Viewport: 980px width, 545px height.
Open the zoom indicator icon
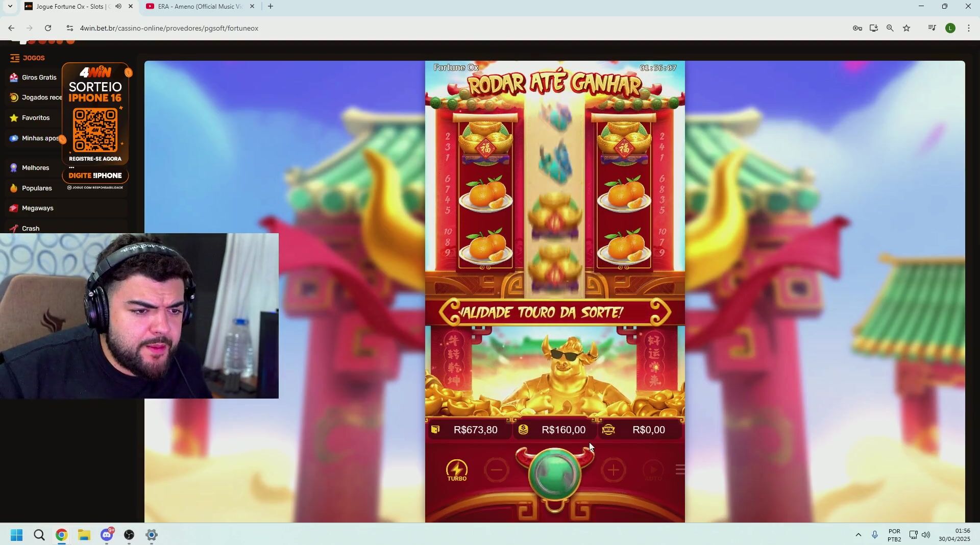[890, 29]
